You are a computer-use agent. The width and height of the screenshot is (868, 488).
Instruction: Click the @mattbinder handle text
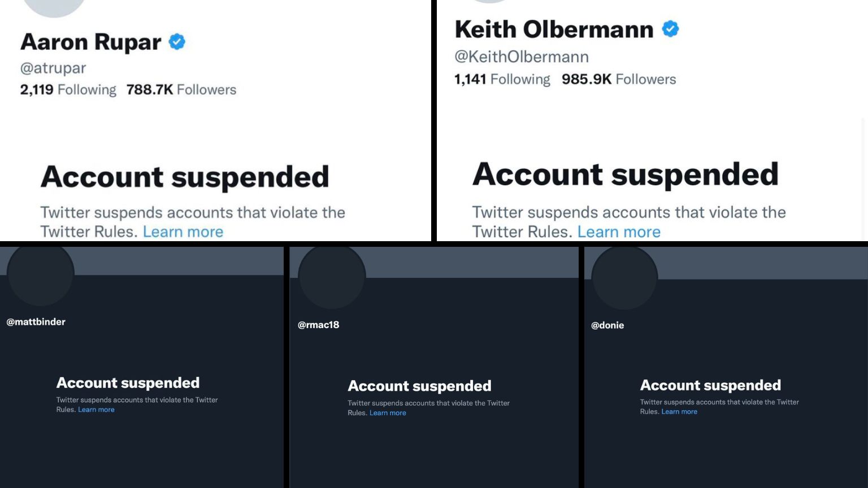pyautogui.click(x=36, y=322)
